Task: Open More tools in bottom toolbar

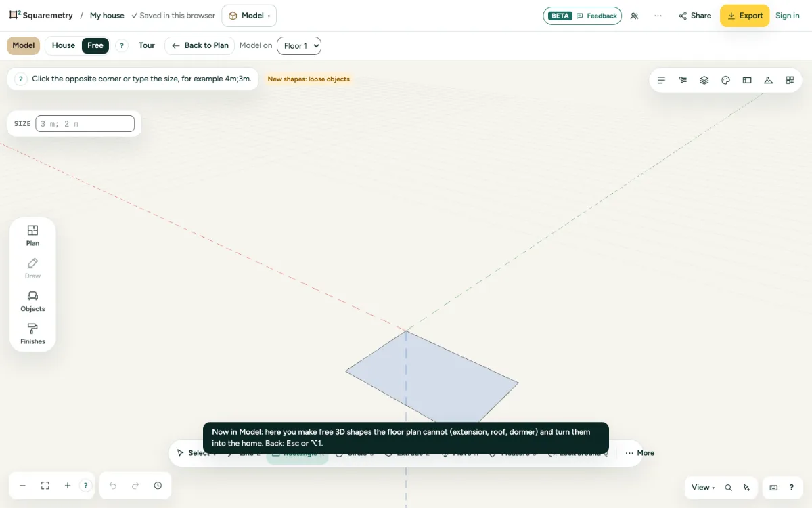Action: coord(639,453)
